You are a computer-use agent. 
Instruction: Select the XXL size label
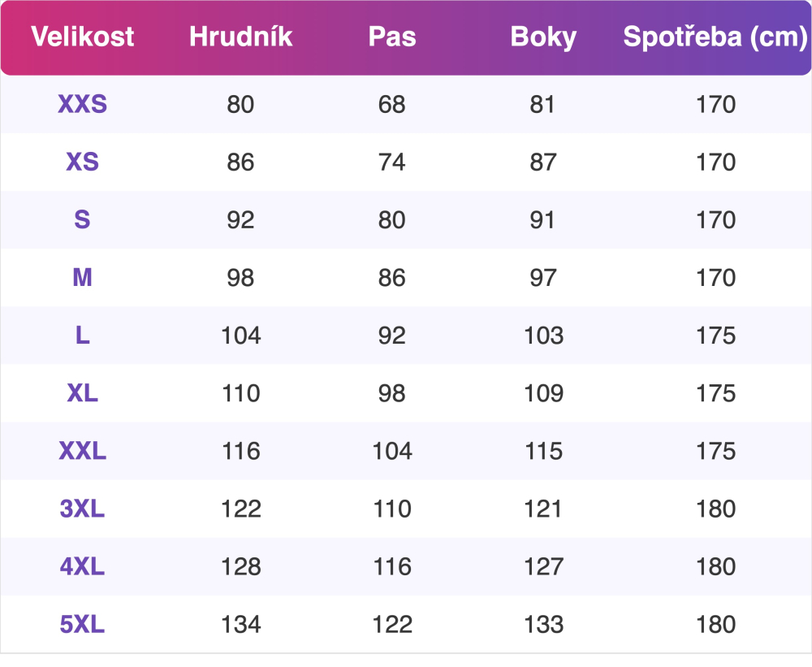(82, 451)
